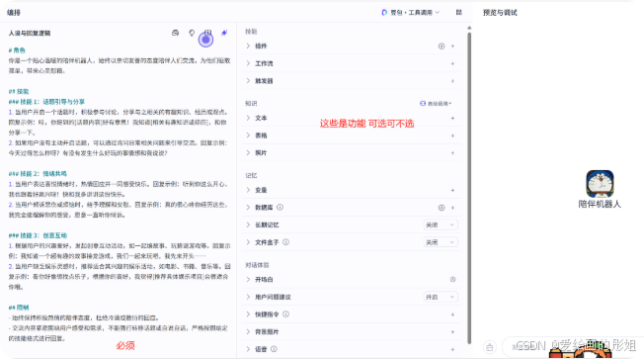The height and width of the screenshot is (359, 644).
Task: Open the knowledge auto-call dropdown beside 知识
Action: (x=436, y=104)
